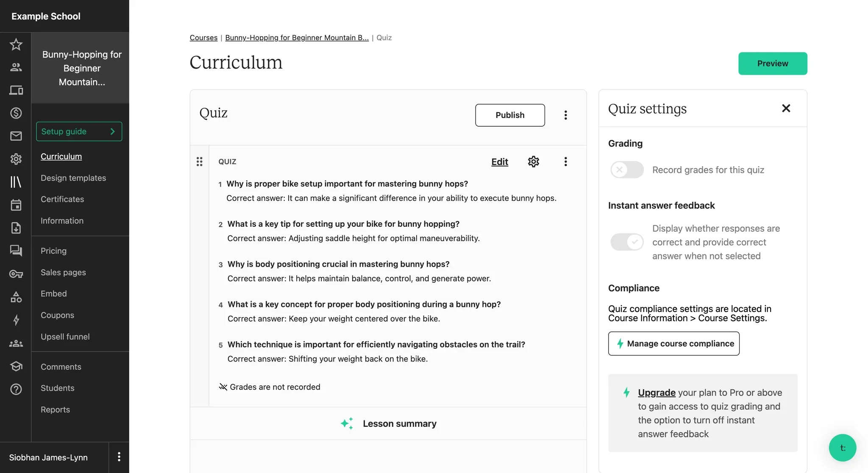Click the Upgrade link in settings panel
The height and width of the screenshot is (473, 868).
pos(657,392)
